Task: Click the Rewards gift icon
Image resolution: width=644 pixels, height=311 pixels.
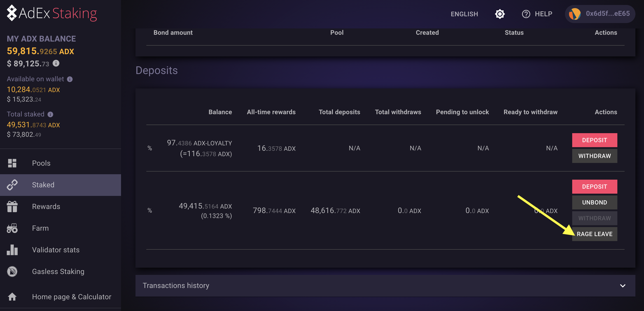Action: click(12, 207)
